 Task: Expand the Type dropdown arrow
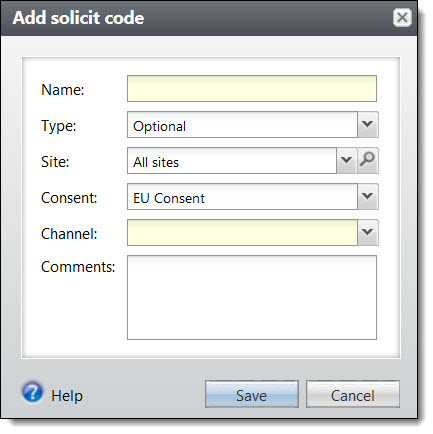368,124
